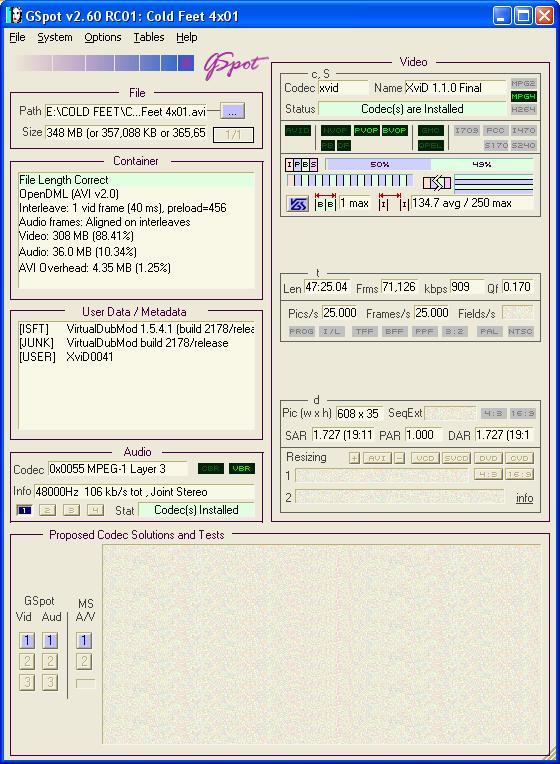Click the I709 colorimetry badge
Viewport: 560px width, 764px height.
pyautogui.click(x=467, y=131)
